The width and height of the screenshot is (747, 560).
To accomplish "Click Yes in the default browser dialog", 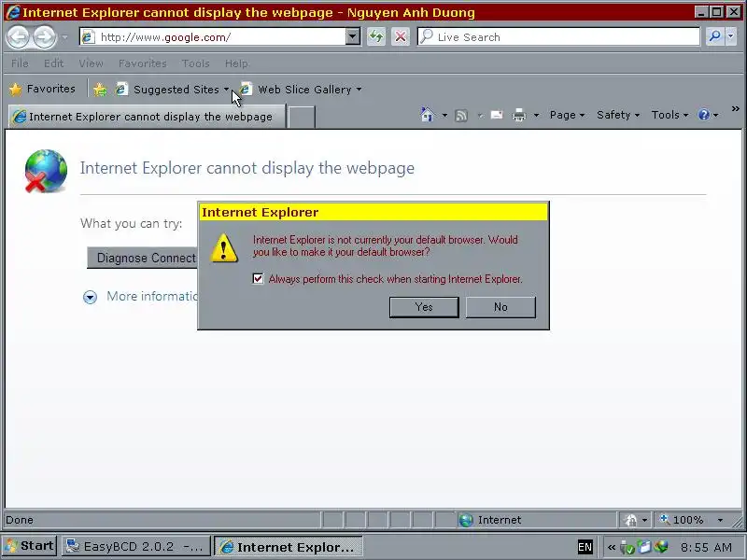I will 424,307.
